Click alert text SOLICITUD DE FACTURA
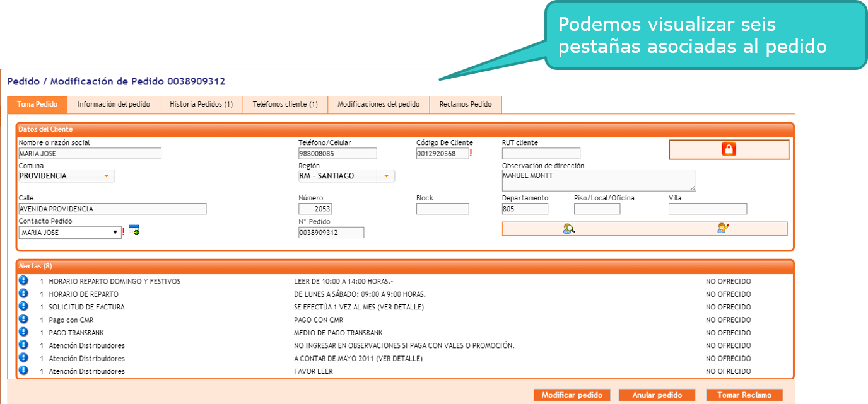The height and width of the screenshot is (404, 868). pyautogui.click(x=86, y=308)
